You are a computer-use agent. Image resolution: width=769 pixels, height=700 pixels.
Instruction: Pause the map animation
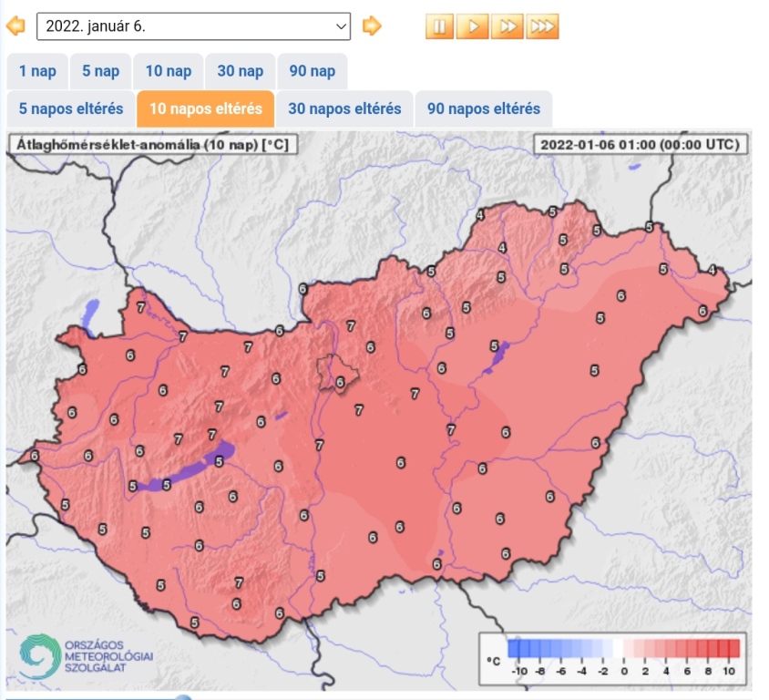[x=439, y=26]
